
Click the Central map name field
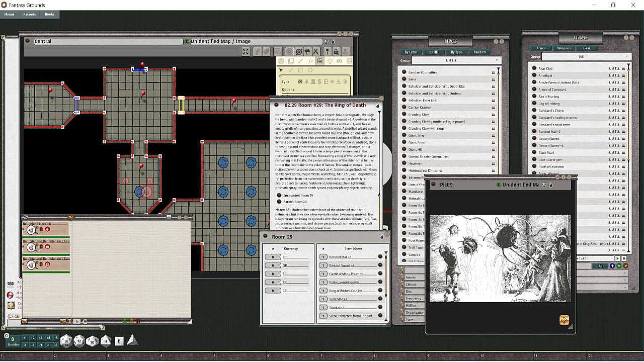[107, 41]
